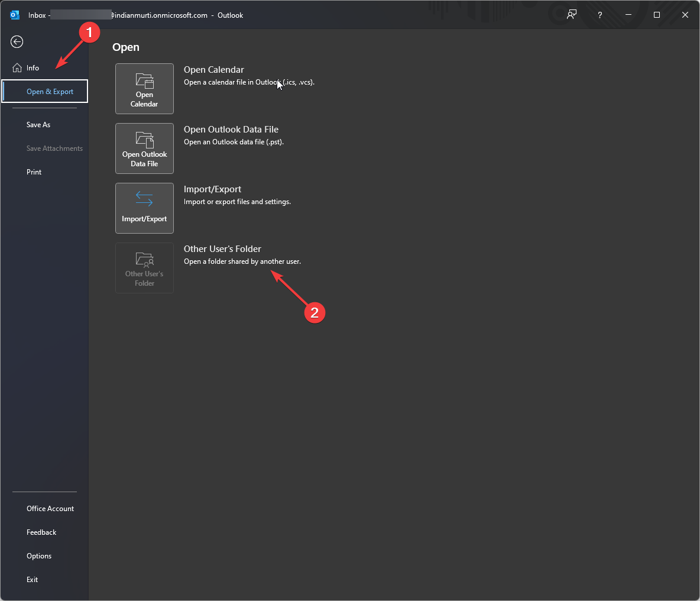700x601 pixels.
Task: Maximize the Outlook window
Action: (x=657, y=15)
